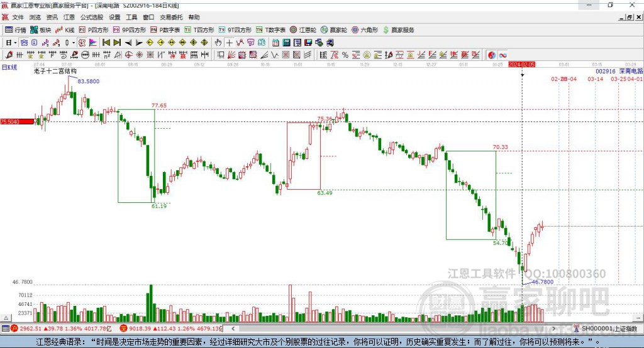Open the 工具 menu
The height and width of the screenshot is (348, 644).
(x=131, y=17)
